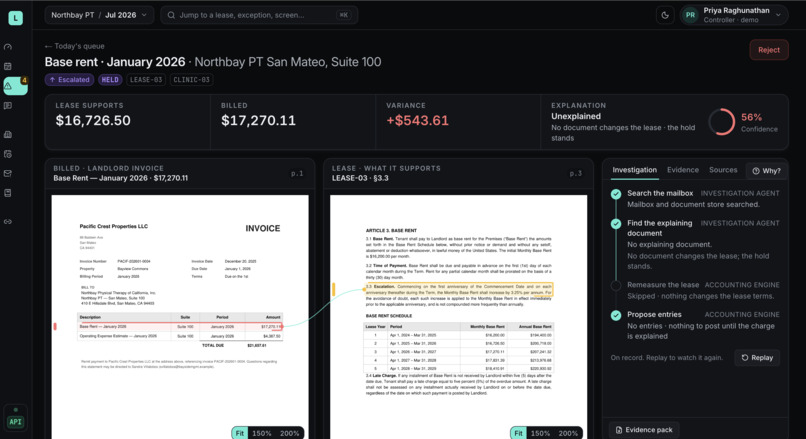Click the Why? button

coord(766,171)
